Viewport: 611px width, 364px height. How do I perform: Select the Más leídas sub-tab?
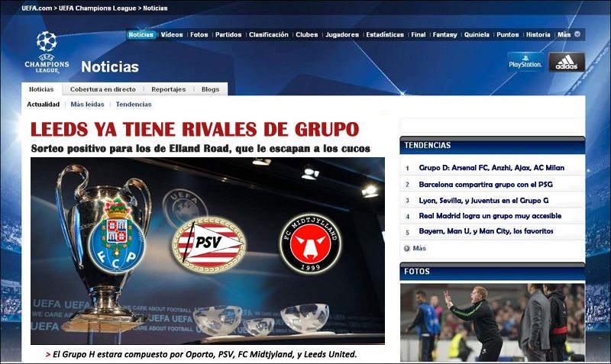pos(87,105)
